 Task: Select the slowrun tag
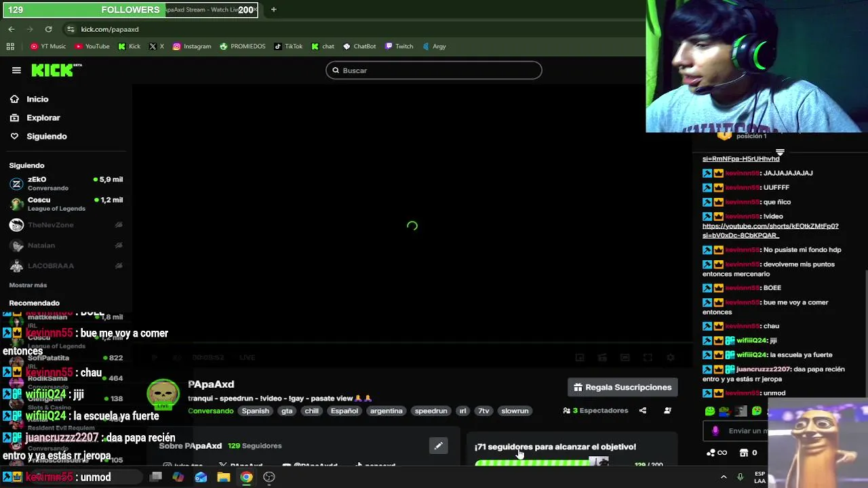tap(515, 411)
